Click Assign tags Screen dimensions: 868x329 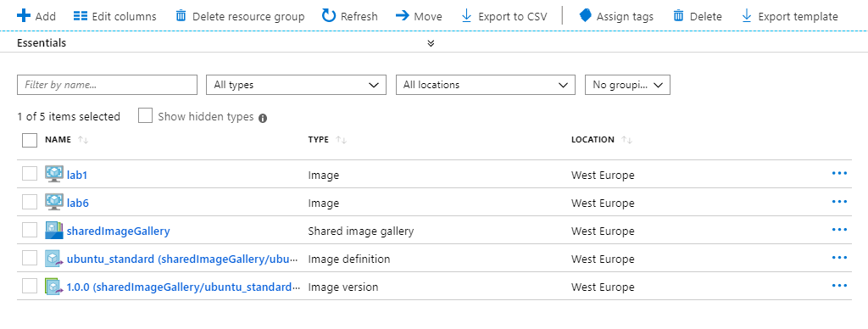(x=616, y=16)
